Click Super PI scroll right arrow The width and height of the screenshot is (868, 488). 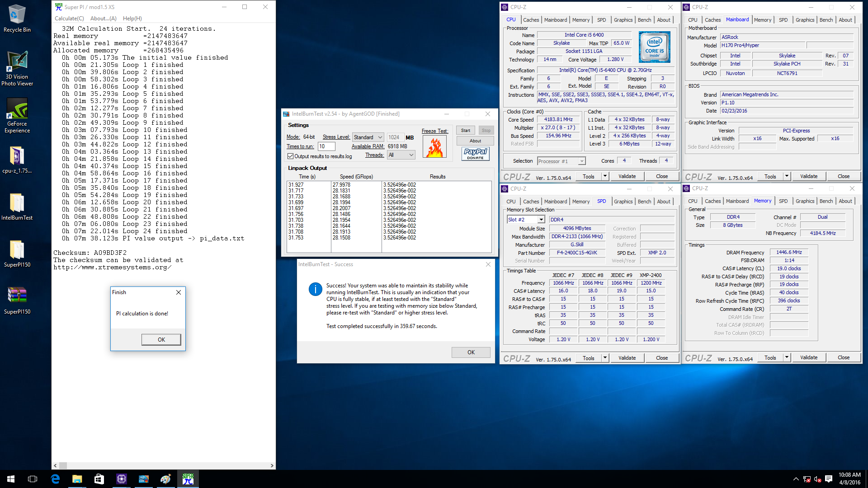(x=272, y=465)
